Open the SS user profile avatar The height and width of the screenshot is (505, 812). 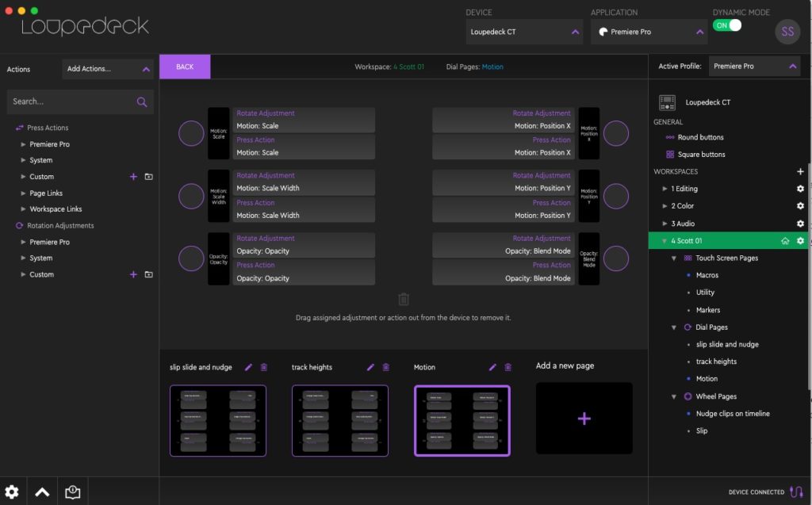pos(787,32)
